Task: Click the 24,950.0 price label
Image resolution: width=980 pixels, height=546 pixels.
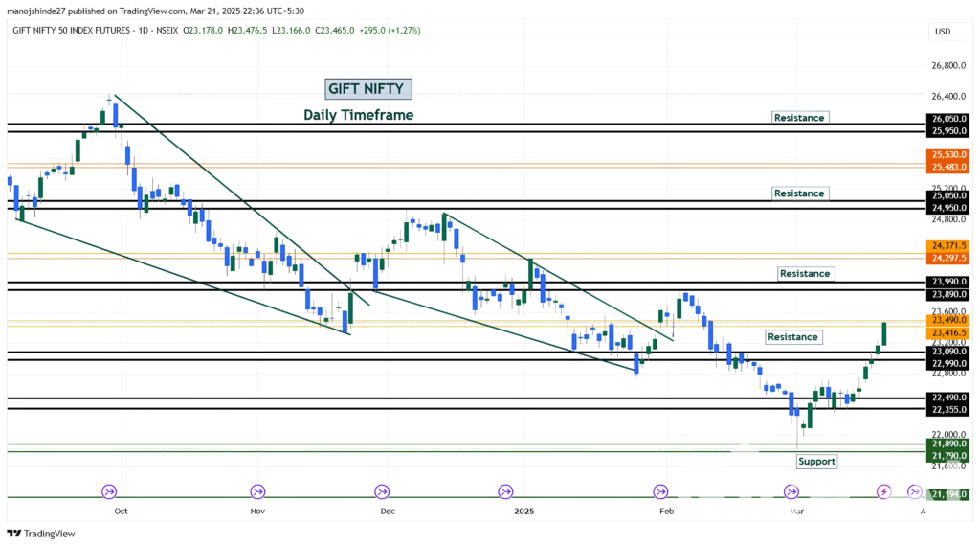Action: pyautogui.click(x=948, y=208)
